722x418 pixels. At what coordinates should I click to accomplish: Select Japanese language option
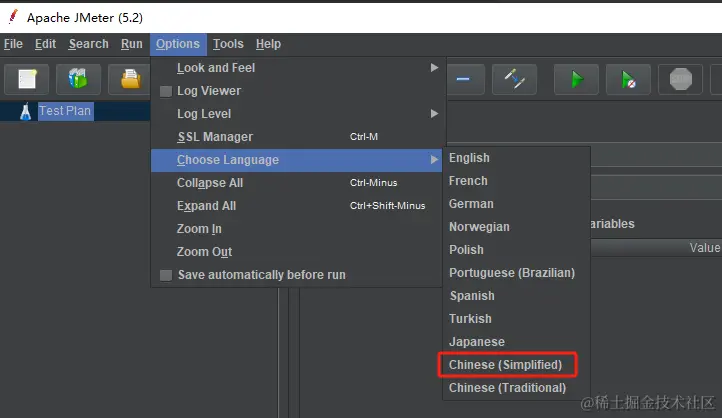tap(516, 342)
